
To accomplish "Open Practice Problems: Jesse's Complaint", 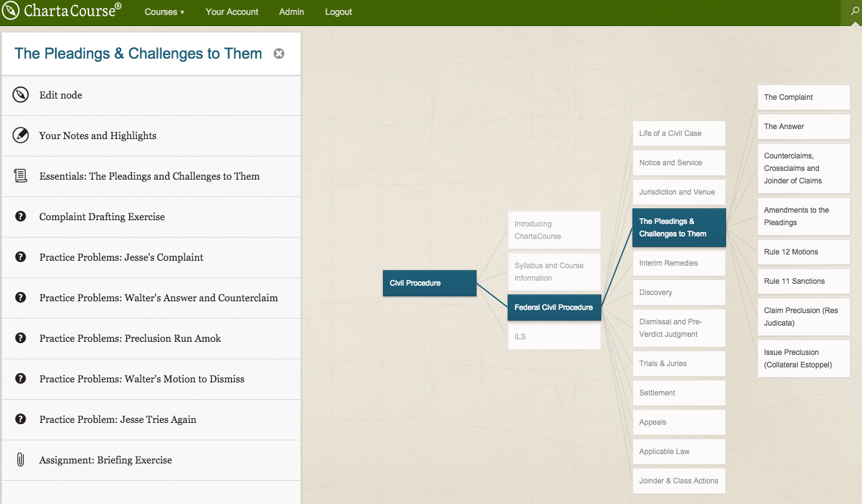I will point(151,258).
